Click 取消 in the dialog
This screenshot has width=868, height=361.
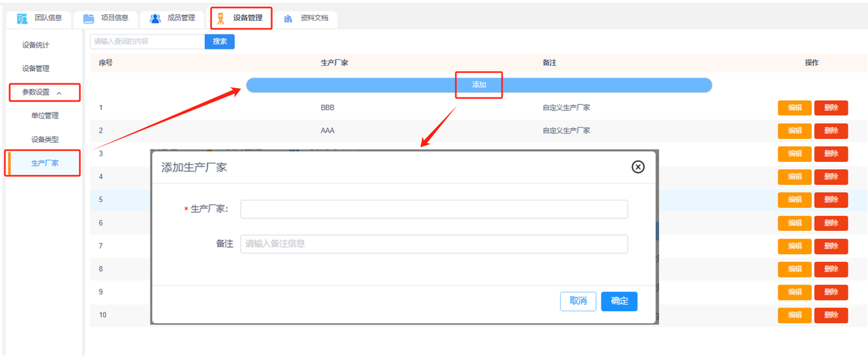(578, 301)
